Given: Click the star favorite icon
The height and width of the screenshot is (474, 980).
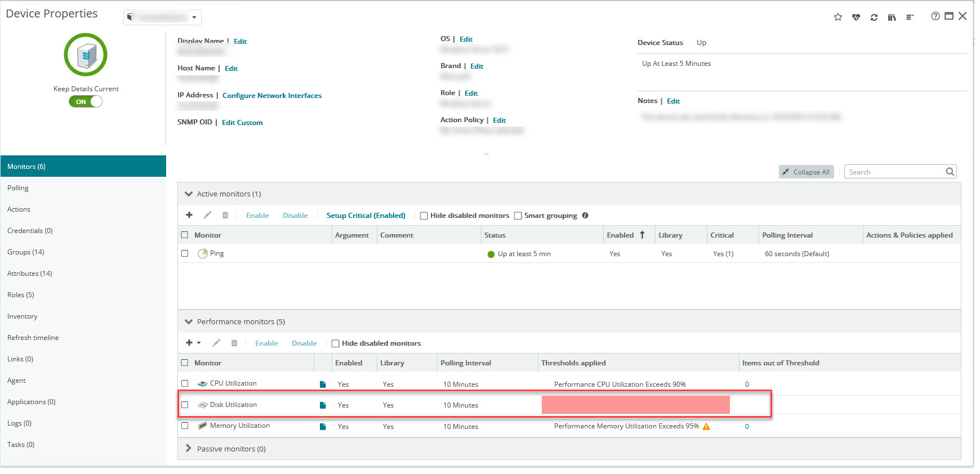Looking at the screenshot, I should click(838, 17).
